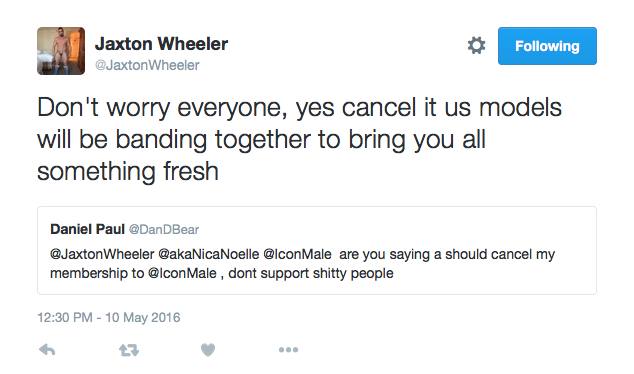
Task: Like the tweet with the heart icon
Action: click(208, 350)
